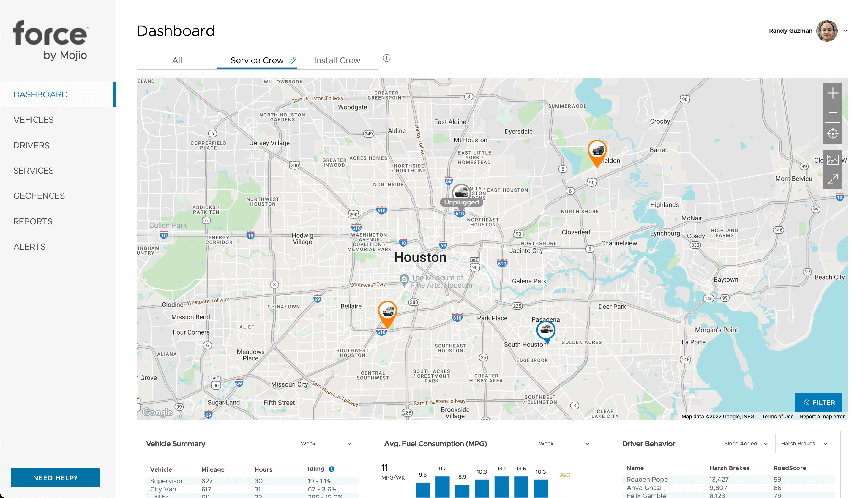868x498 pixels.
Task: Expand the map to fullscreen
Action: pos(832,179)
